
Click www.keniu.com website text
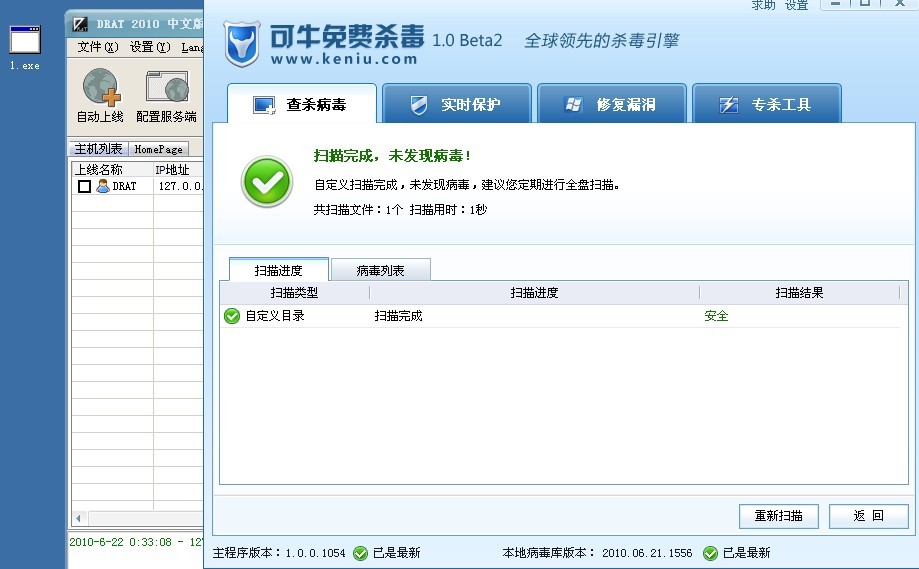pos(344,59)
